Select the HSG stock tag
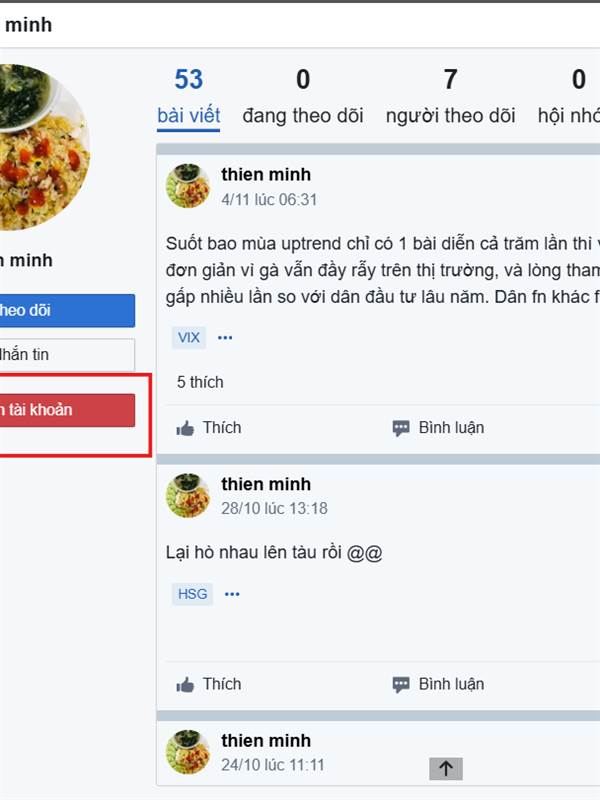The width and height of the screenshot is (600, 800). tap(193, 594)
